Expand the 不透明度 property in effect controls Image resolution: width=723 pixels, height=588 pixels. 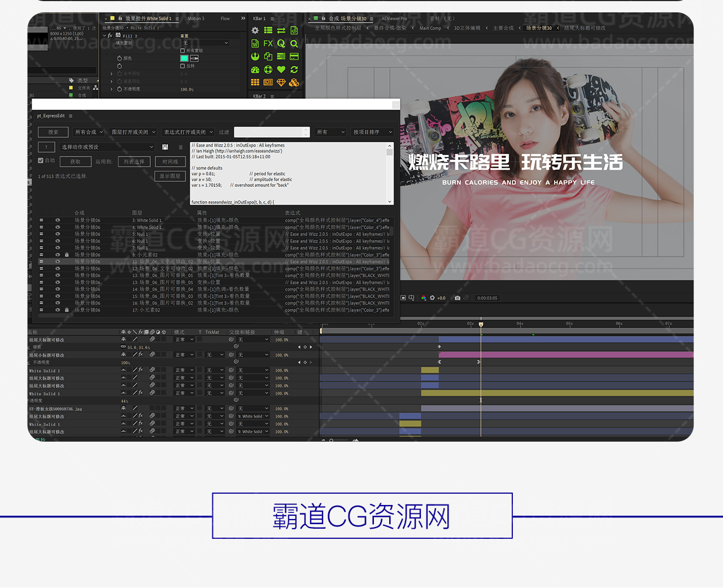coord(112,89)
